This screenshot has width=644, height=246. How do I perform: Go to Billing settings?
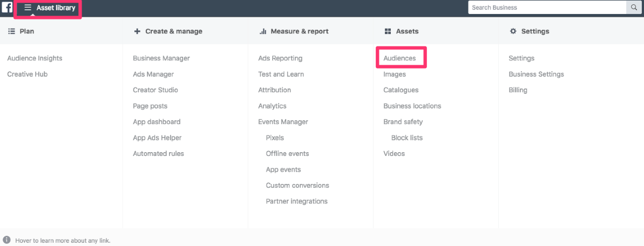(x=518, y=90)
